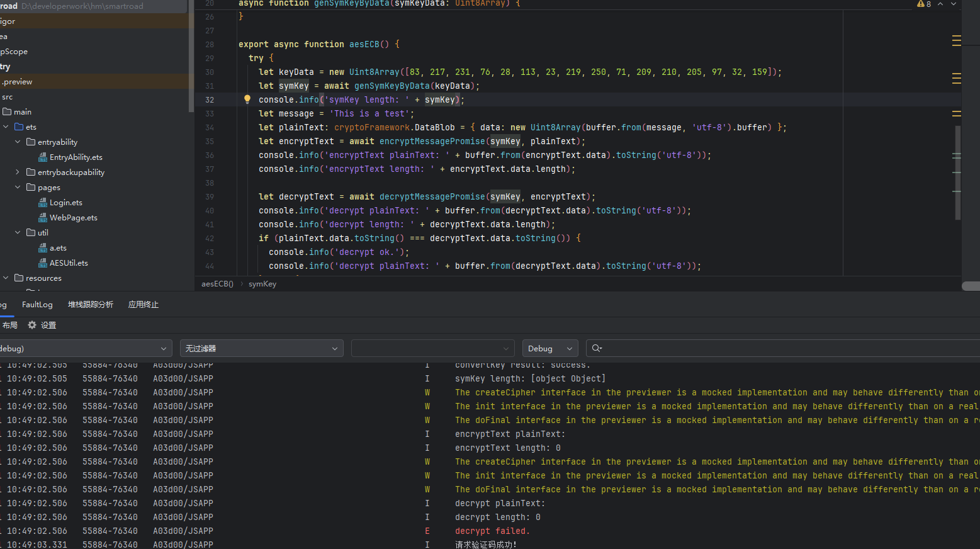
Task: Expand the entrybackupability folder node
Action: [18, 173]
